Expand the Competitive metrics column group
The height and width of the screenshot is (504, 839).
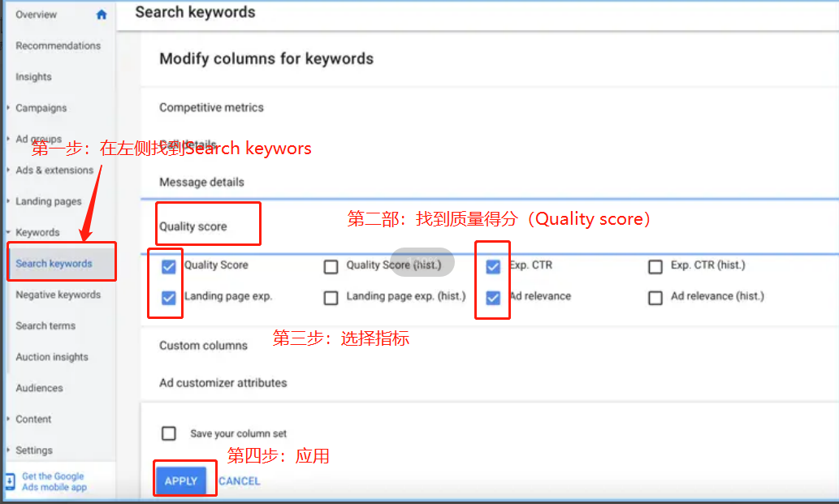[x=211, y=107]
